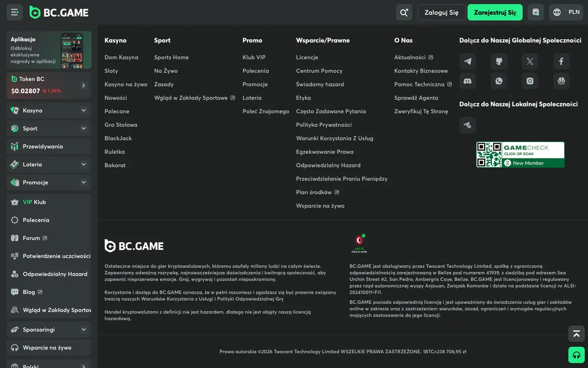Open Często Zadawane Pytania link
588x368 pixels.
pos(331,111)
